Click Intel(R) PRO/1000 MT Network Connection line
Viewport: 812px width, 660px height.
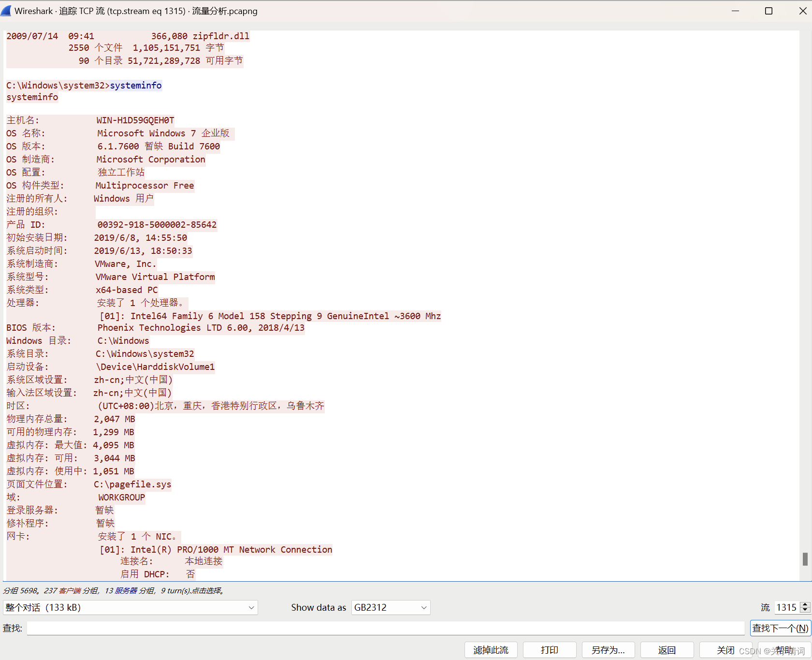point(216,549)
